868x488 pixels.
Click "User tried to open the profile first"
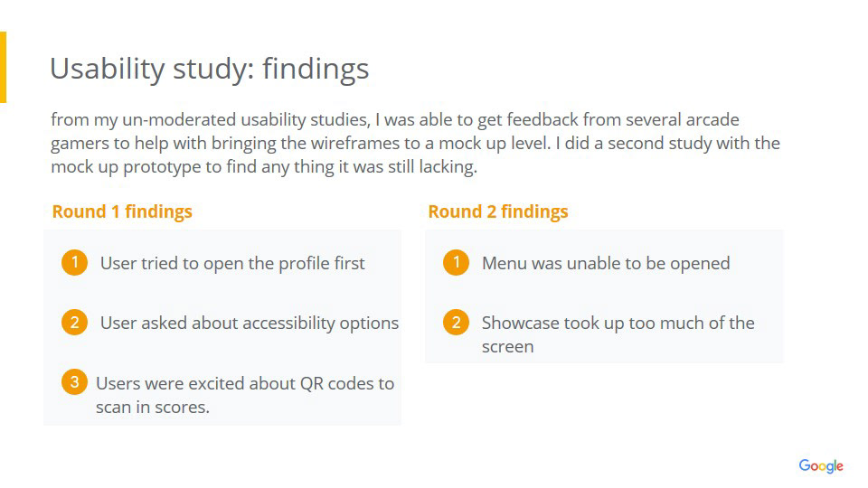click(232, 263)
